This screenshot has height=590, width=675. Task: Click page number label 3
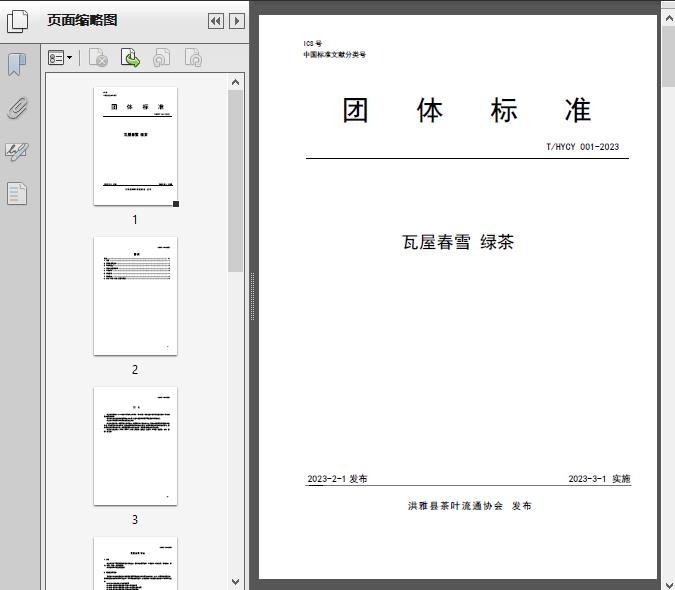pyautogui.click(x=135, y=520)
